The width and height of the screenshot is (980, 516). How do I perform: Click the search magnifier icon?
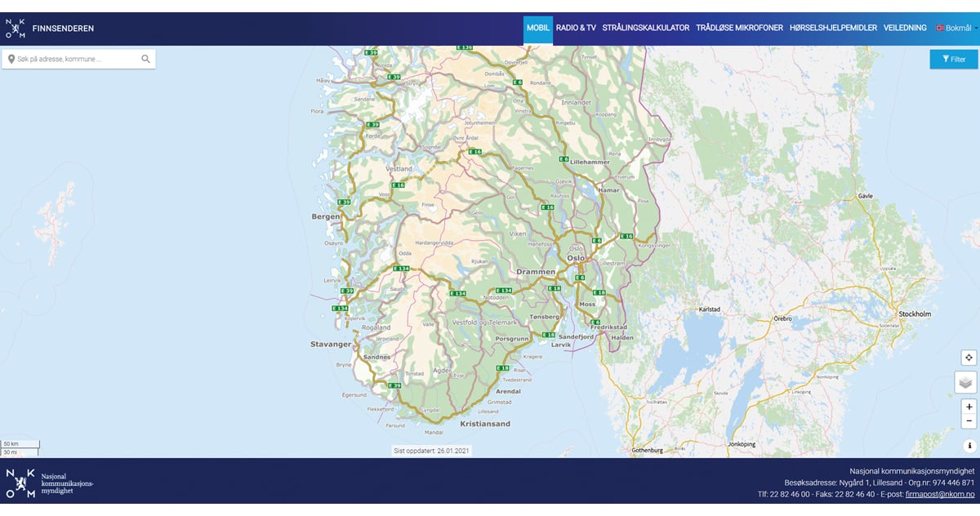click(x=145, y=59)
